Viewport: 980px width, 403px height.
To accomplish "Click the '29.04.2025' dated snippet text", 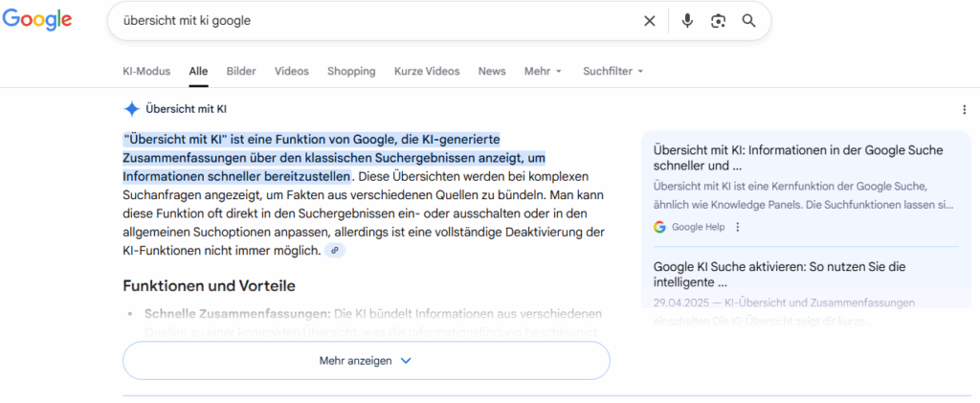I will (x=785, y=312).
